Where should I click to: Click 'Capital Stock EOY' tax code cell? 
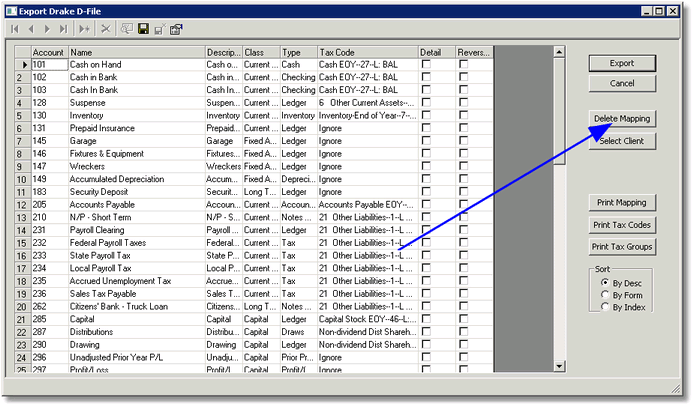pyautogui.click(x=368, y=319)
